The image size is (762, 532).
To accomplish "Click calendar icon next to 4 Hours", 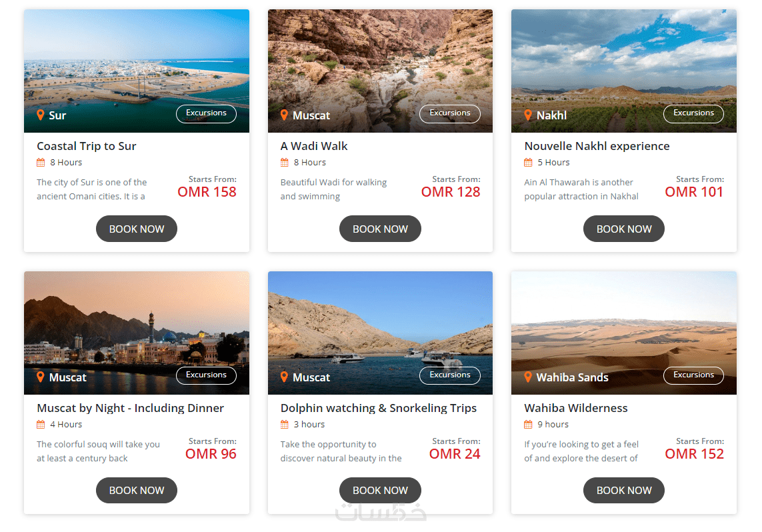I will [x=41, y=424].
